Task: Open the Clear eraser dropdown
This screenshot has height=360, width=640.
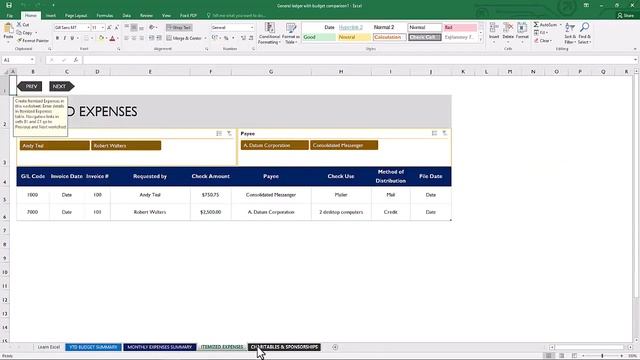Action: (x=543, y=40)
